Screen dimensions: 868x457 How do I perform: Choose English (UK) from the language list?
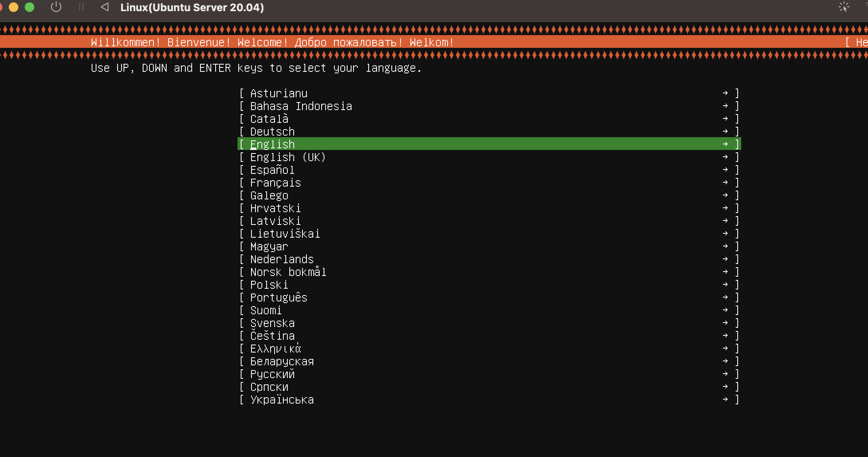288,157
